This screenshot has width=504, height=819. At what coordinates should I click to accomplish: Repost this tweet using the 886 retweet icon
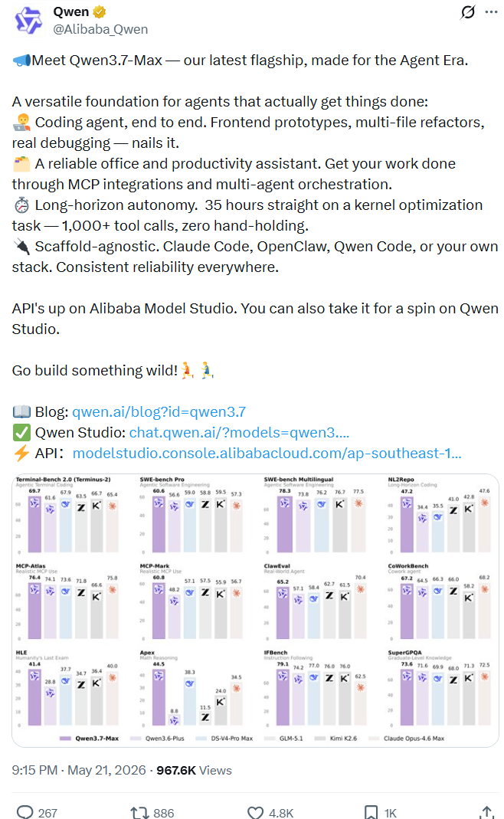139,812
